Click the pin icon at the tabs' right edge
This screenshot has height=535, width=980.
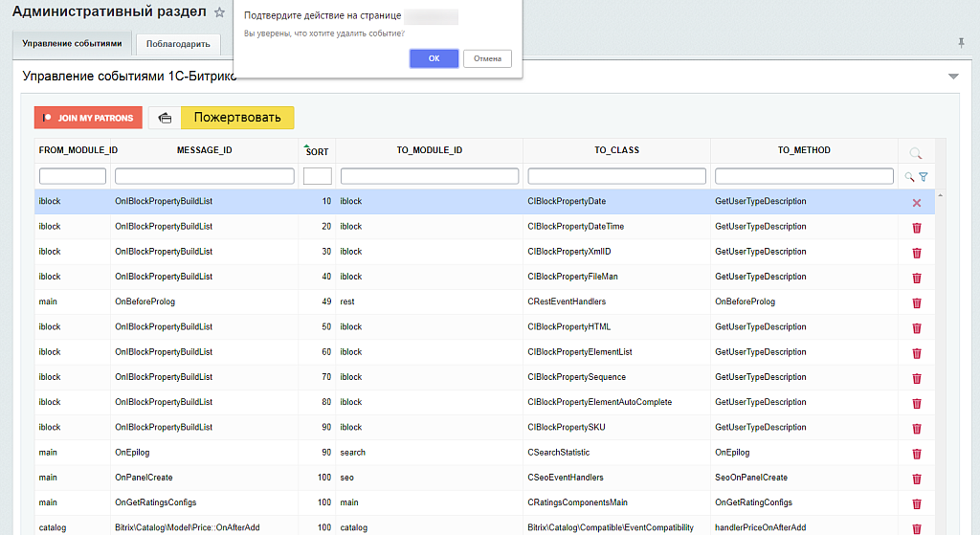(961, 43)
